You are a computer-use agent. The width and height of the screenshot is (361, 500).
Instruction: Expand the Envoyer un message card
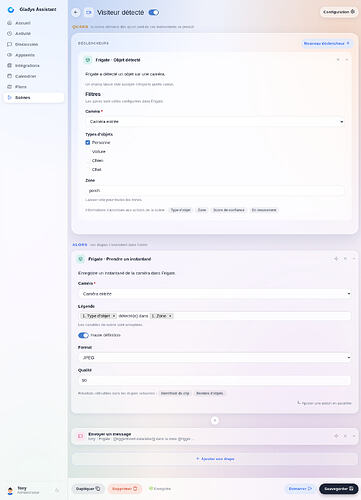(x=354, y=436)
